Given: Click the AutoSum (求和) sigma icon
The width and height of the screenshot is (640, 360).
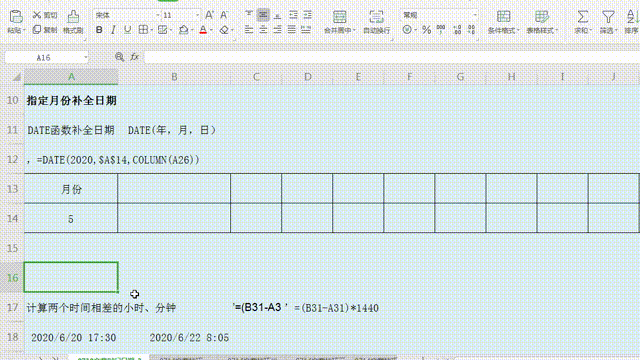Looking at the screenshot, I should point(582,17).
